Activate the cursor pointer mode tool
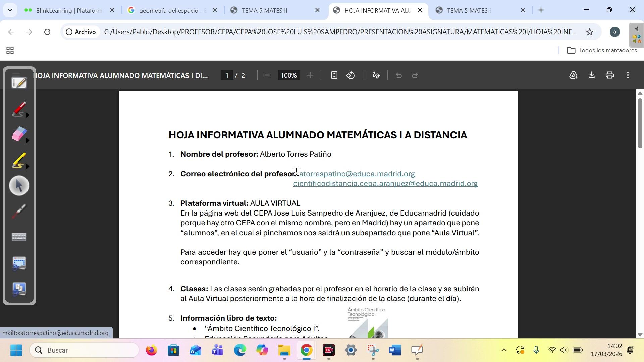The image size is (644, 362). coord(19,186)
